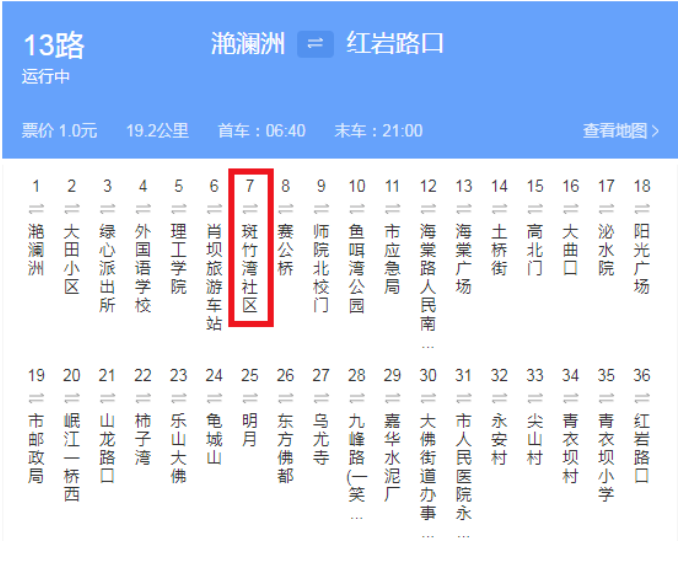Select stop 21 山龙路口
The height and width of the screenshot is (562, 679).
point(107,448)
